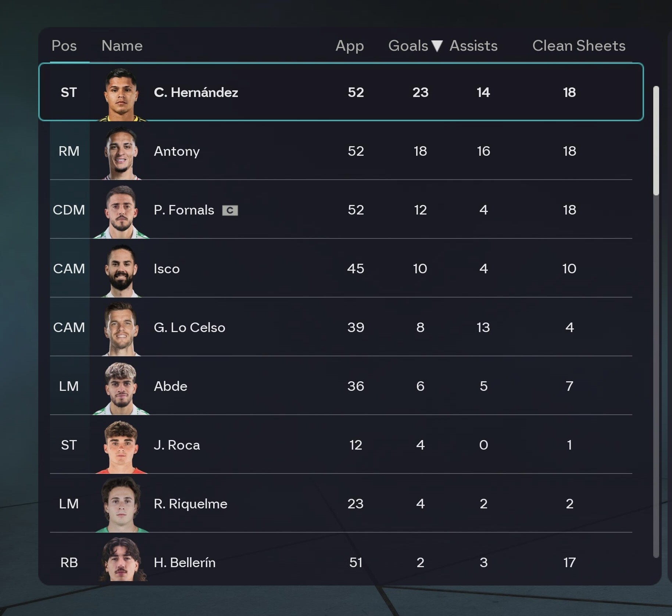Click the captain badge next to P. Fornals
This screenshot has width=672, height=616.
tap(230, 210)
